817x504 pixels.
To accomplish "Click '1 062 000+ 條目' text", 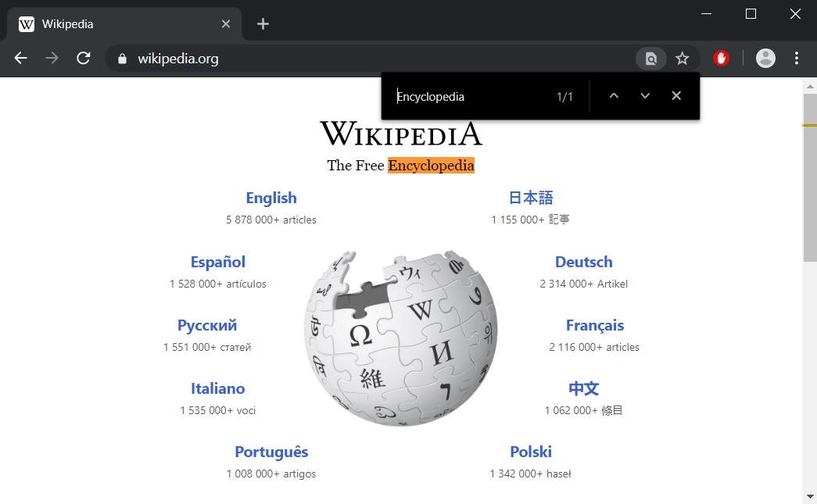I will tap(583, 410).
